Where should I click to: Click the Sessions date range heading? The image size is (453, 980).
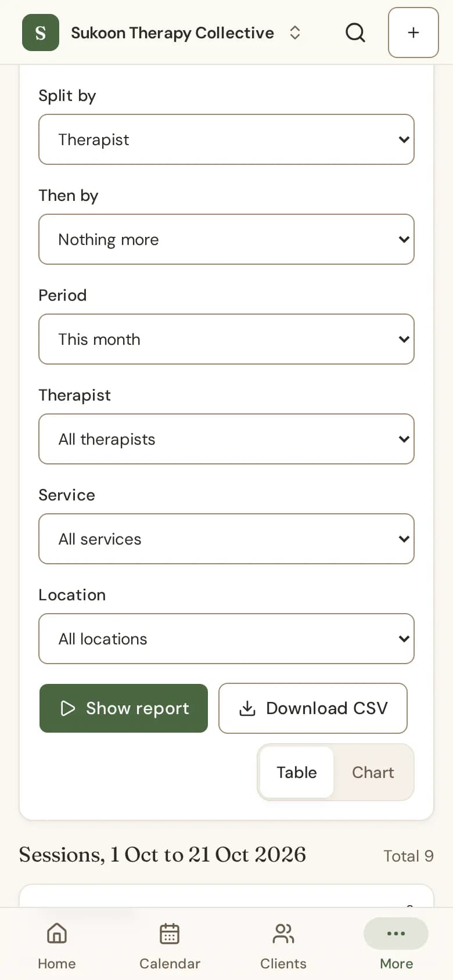click(163, 855)
